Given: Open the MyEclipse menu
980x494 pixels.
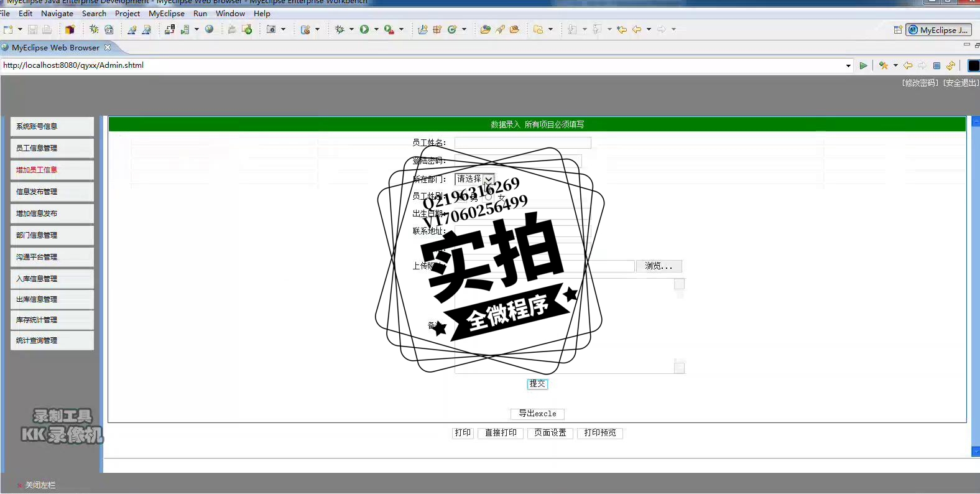Looking at the screenshot, I should coord(167,13).
